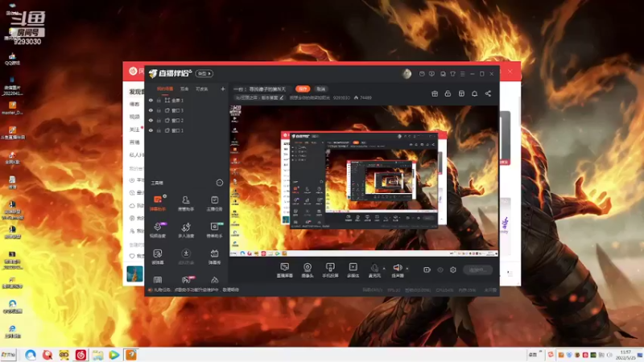Image resolution: width=644 pixels, height=362 pixels.
Task: Start 视频连麦 from the toolbox
Action: [x=158, y=230]
